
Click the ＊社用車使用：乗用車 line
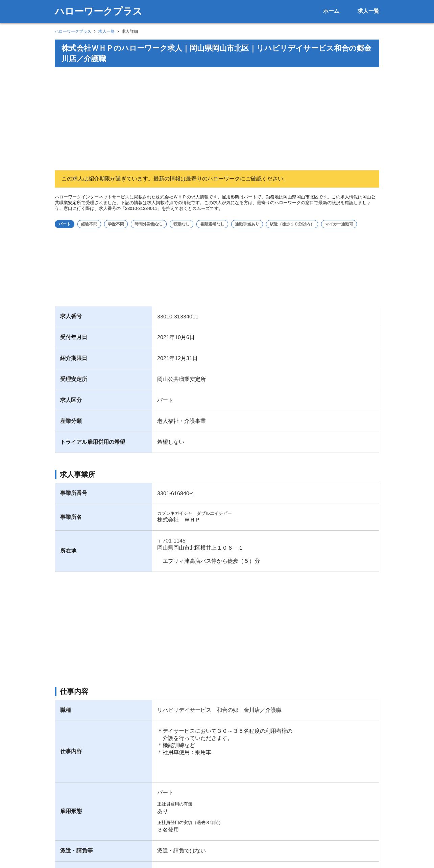click(184, 752)
